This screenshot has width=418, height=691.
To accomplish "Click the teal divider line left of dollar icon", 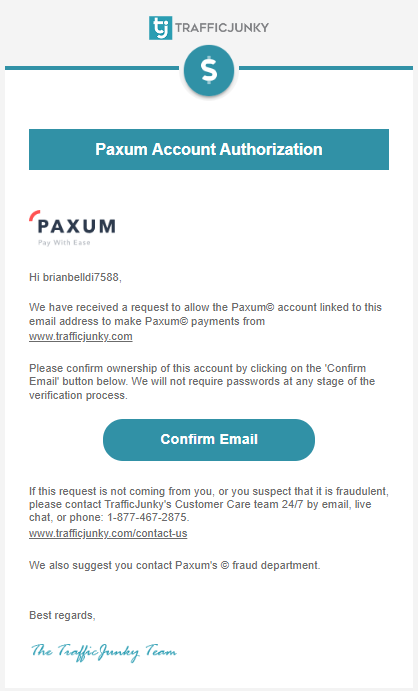I will coord(92,68).
